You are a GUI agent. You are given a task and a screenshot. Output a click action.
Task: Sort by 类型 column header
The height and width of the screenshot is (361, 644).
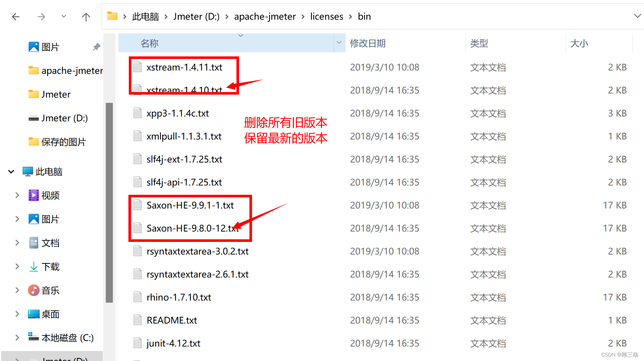click(x=516, y=43)
